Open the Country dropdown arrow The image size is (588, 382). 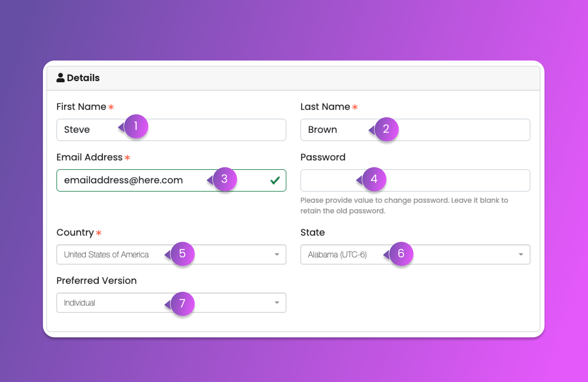tap(277, 254)
